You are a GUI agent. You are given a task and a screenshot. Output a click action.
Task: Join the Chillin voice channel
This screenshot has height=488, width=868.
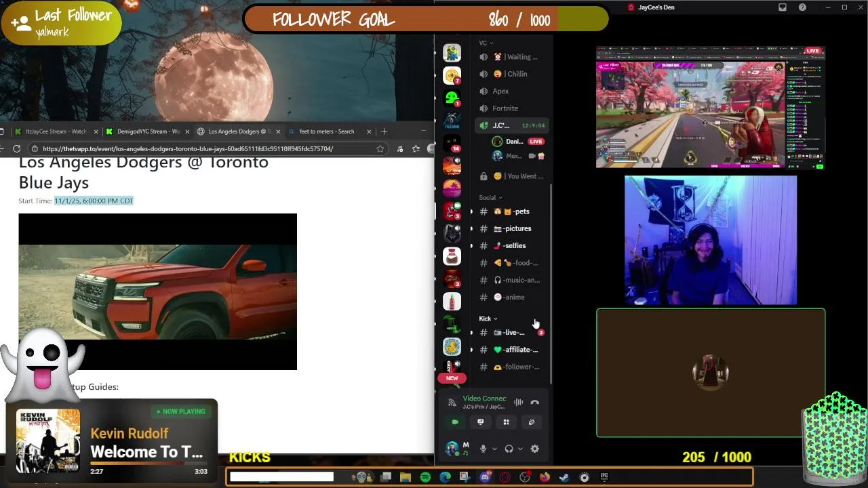[512, 74]
